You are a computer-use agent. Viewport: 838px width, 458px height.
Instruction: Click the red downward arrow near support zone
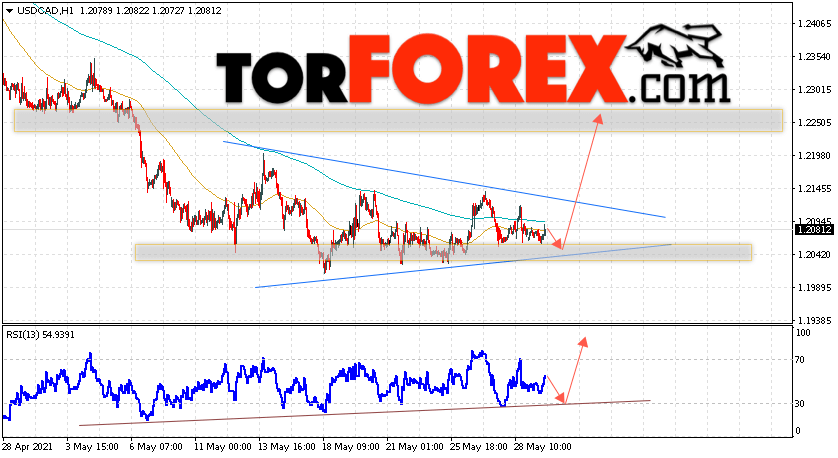(555, 238)
